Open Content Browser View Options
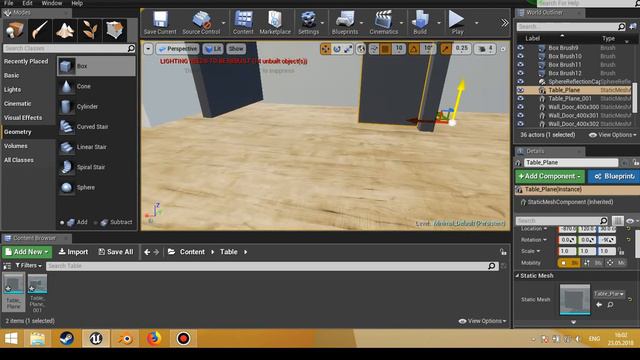This screenshot has height=360, width=640. pos(482,321)
